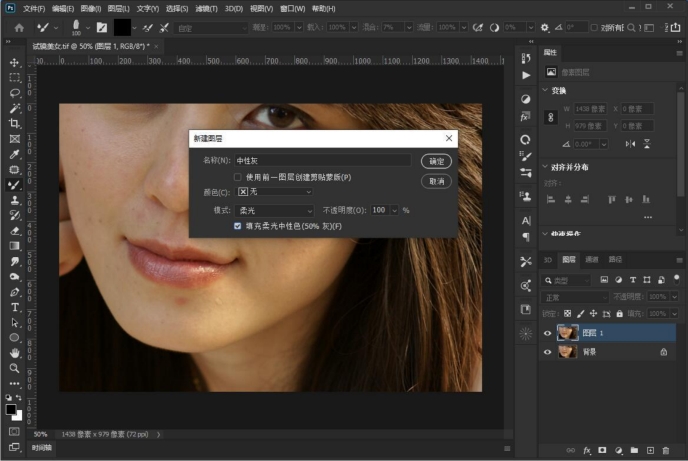Select the History Brush tool

coord(14,215)
